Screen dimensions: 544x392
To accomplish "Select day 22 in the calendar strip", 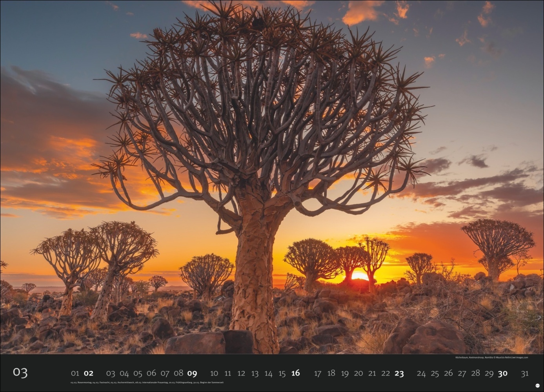I will coord(386,374).
